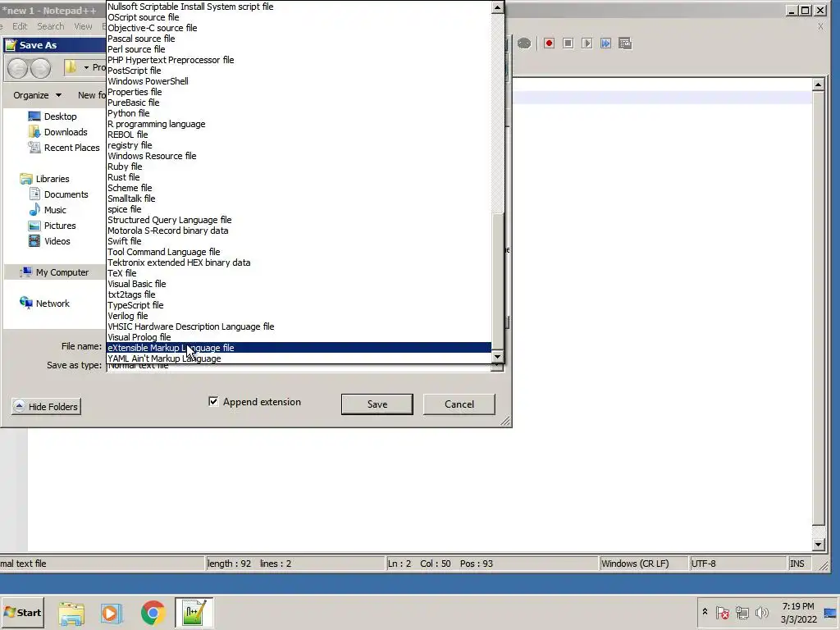Choose Windows PowerShell from type list
This screenshot has width=840, height=630.
[299, 81]
